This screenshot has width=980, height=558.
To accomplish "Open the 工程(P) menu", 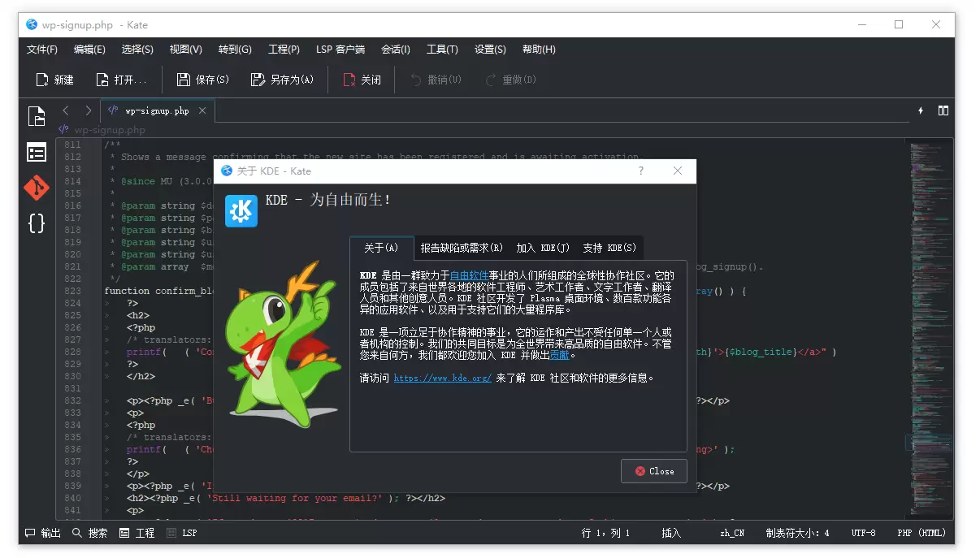I will click(284, 50).
